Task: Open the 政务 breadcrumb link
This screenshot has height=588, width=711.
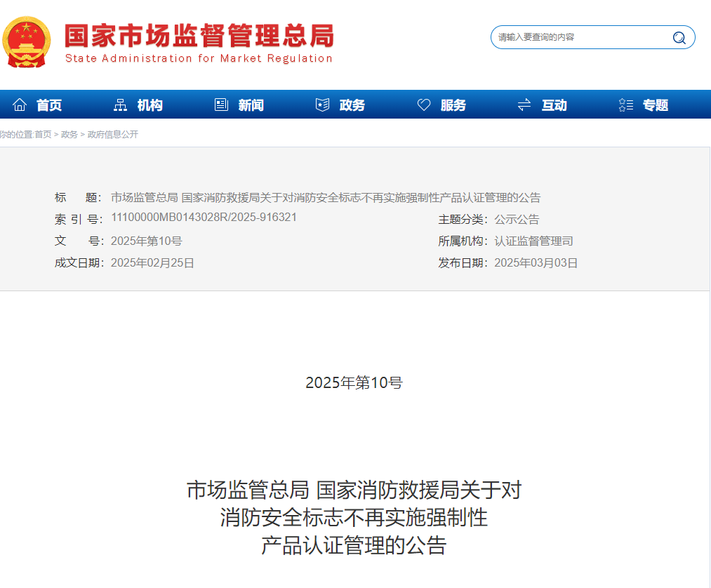Action: (x=69, y=134)
